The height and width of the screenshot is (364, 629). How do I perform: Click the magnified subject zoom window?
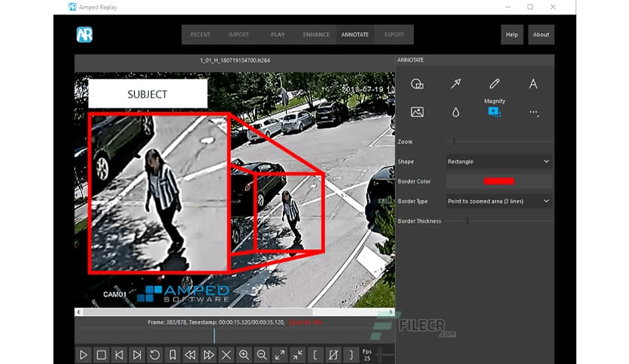click(x=159, y=193)
